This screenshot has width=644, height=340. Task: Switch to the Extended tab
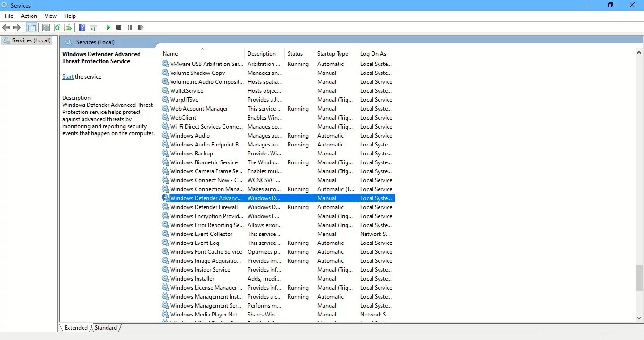pyautogui.click(x=76, y=327)
